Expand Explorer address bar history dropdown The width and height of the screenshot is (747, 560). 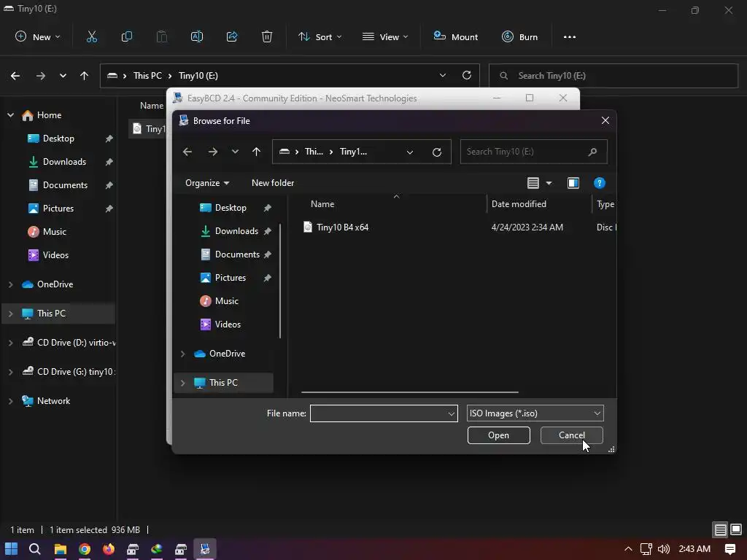[x=443, y=75]
